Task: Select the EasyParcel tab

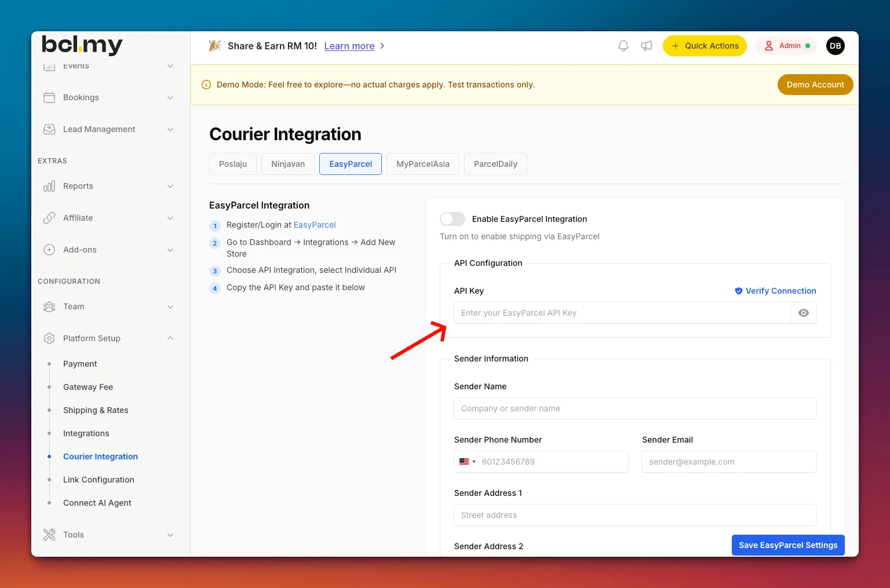Action: click(x=351, y=164)
